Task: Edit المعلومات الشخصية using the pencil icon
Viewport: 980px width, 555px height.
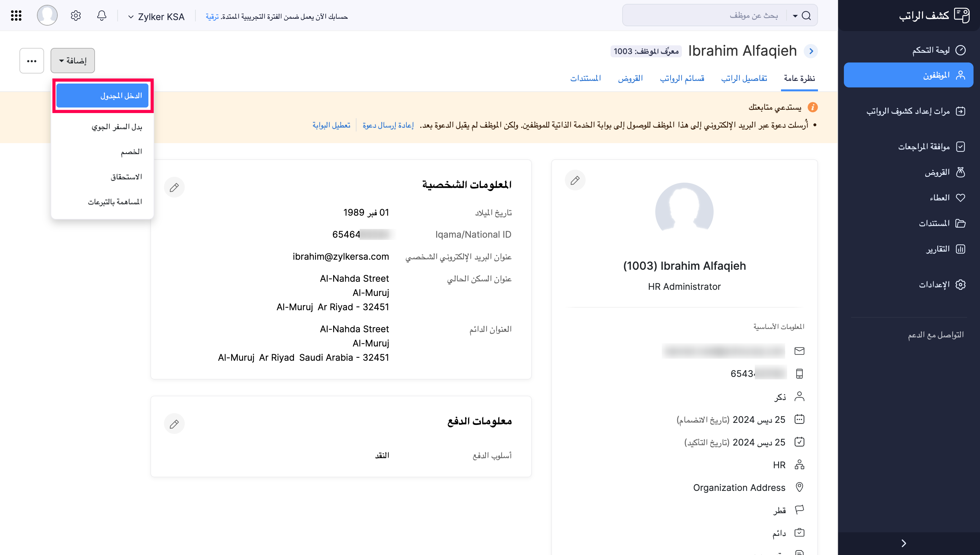Action: 174,187
